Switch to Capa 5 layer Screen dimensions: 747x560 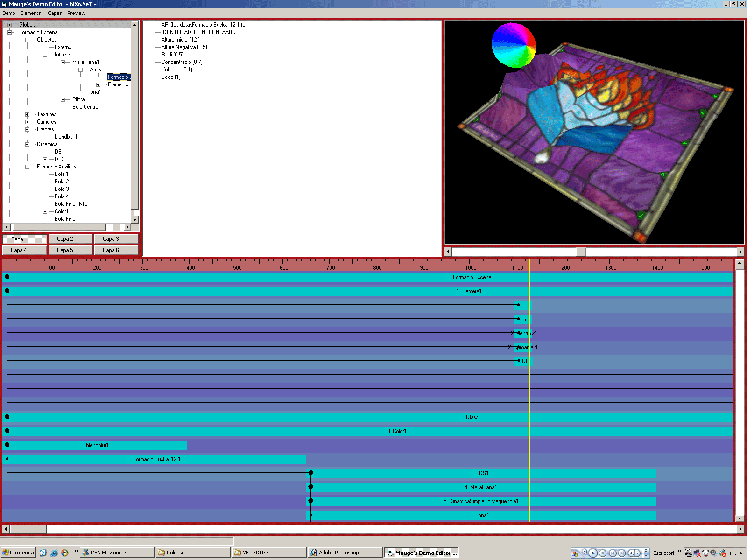pos(70,250)
